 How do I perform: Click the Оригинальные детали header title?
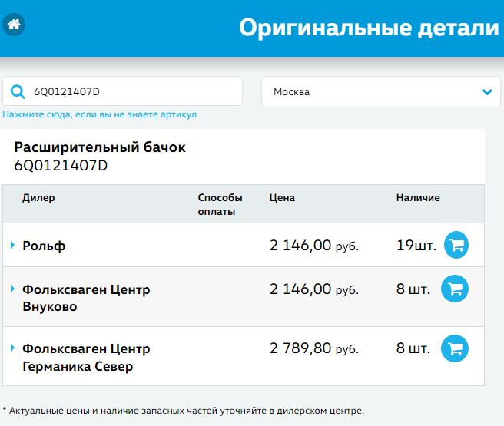pyautogui.click(x=369, y=28)
